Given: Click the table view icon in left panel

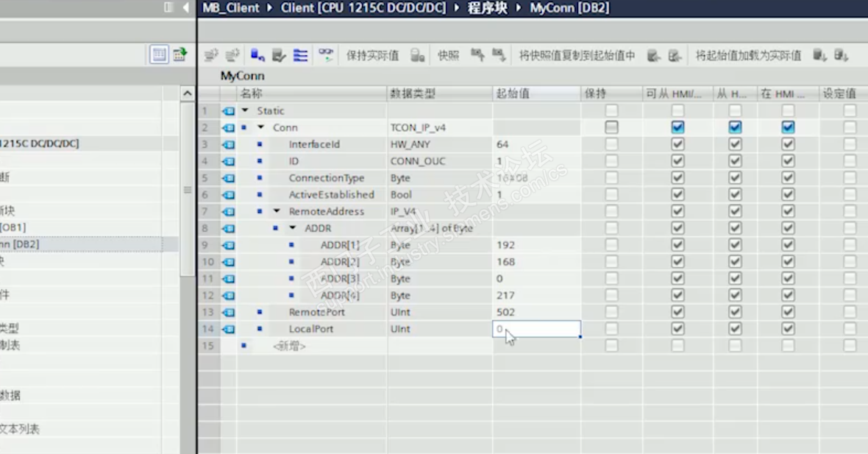Looking at the screenshot, I should [x=159, y=54].
